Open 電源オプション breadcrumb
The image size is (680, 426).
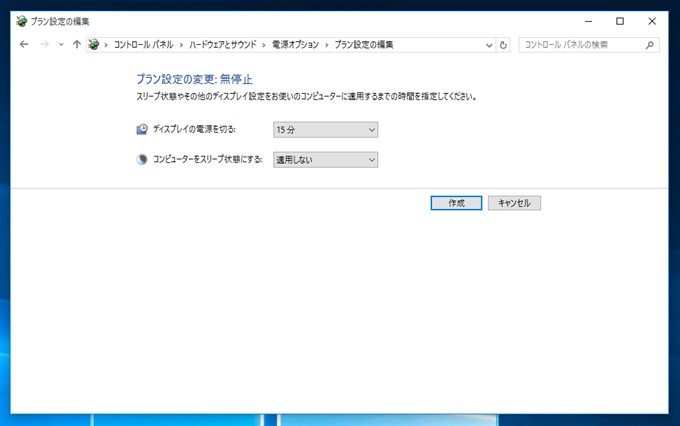[x=295, y=45]
